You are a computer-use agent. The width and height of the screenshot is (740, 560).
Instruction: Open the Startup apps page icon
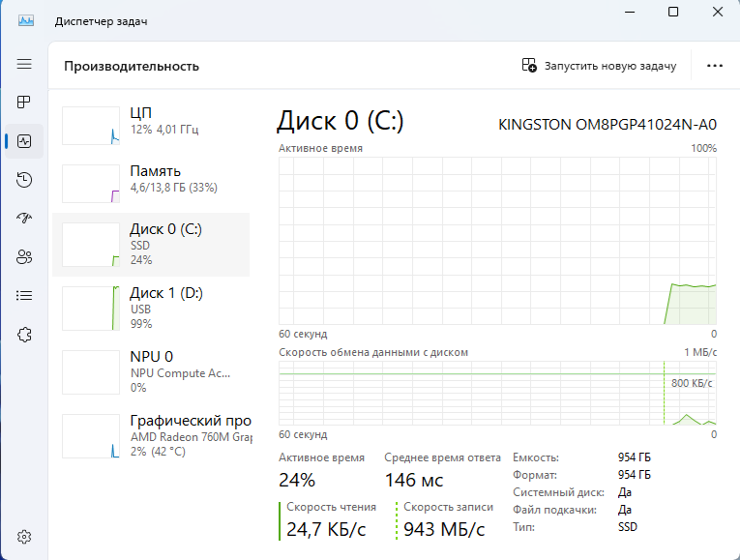pyautogui.click(x=24, y=218)
